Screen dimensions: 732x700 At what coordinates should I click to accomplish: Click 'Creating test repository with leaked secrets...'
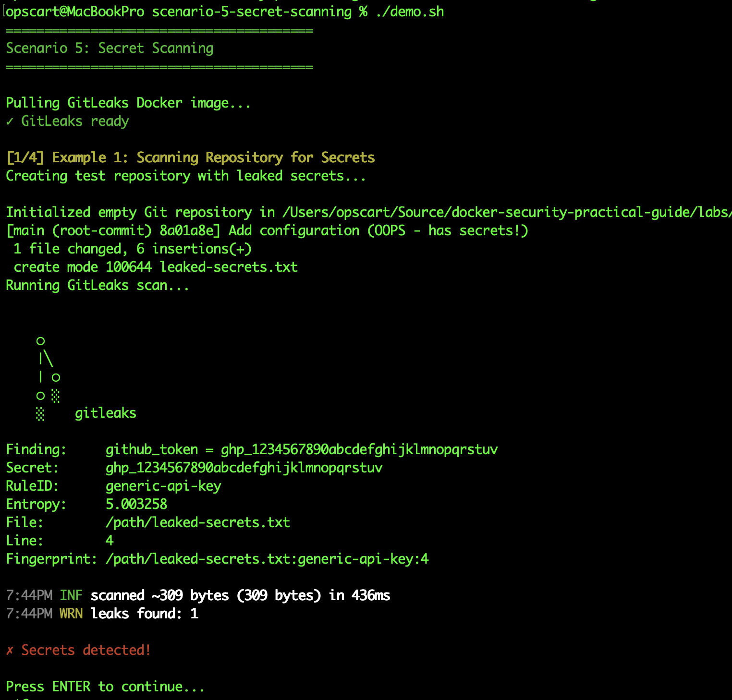(186, 176)
